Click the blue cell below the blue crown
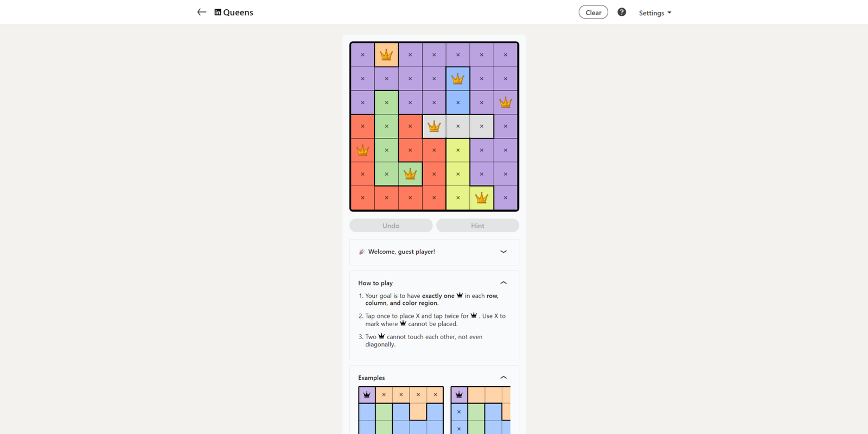The width and height of the screenshot is (868, 434). pos(458,103)
